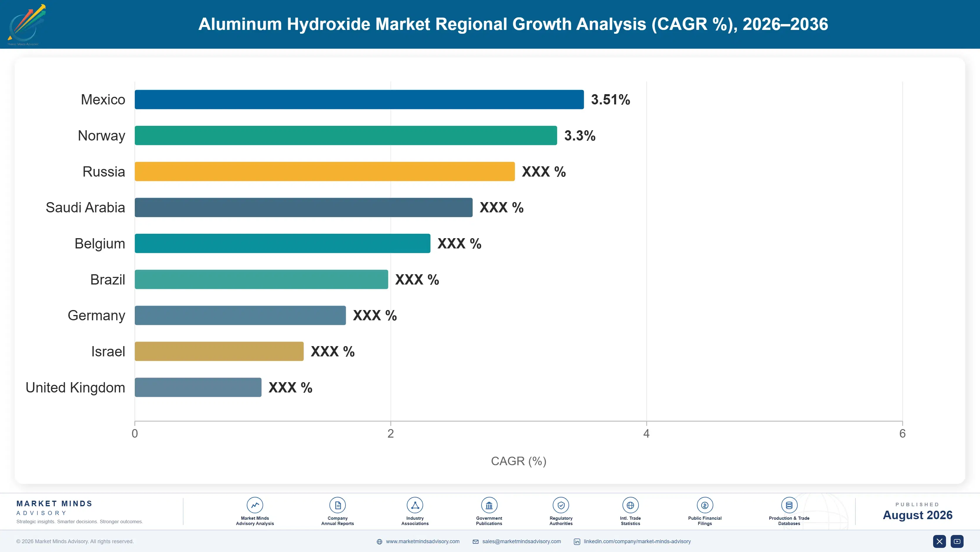Viewport: 980px width, 552px height.
Task: Click the Germany bar
Action: (x=240, y=315)
